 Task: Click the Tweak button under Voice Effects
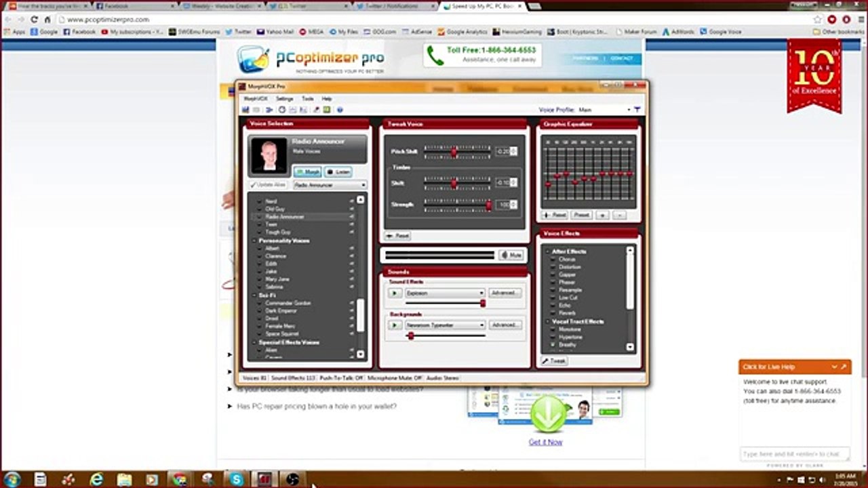coord(554,361)
